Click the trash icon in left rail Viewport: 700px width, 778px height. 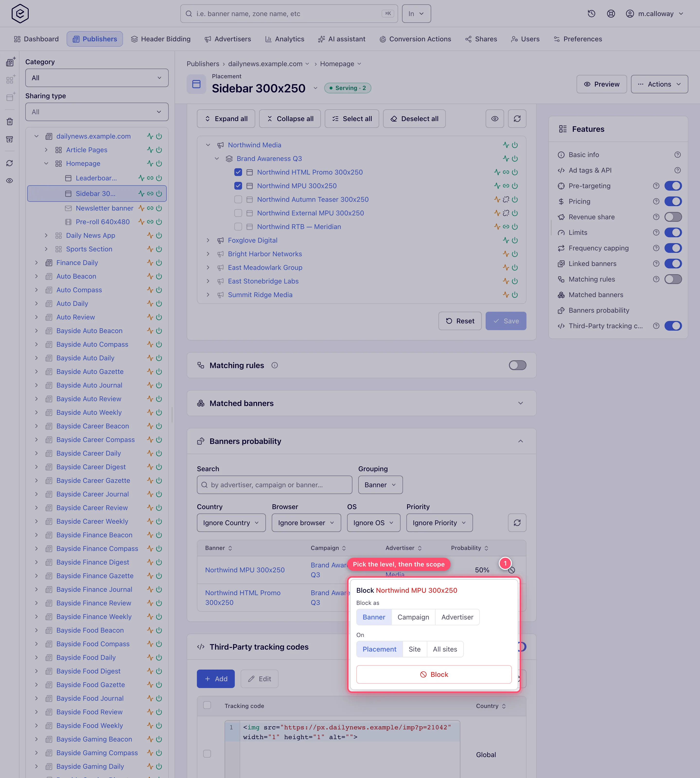10,122
